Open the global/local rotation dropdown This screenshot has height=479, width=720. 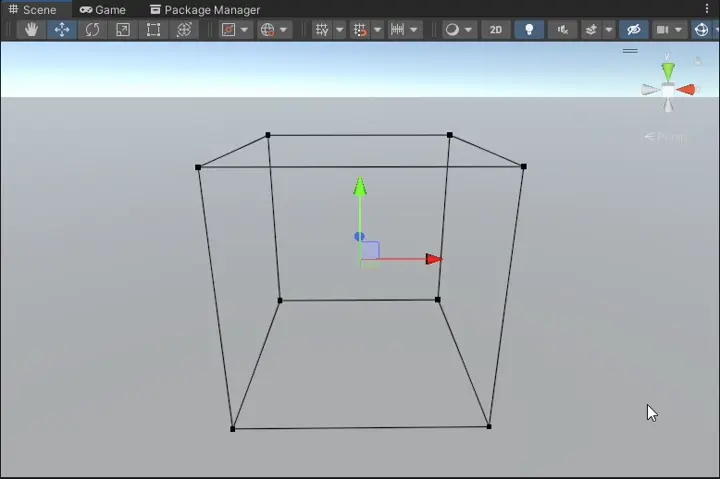[274, 30]
